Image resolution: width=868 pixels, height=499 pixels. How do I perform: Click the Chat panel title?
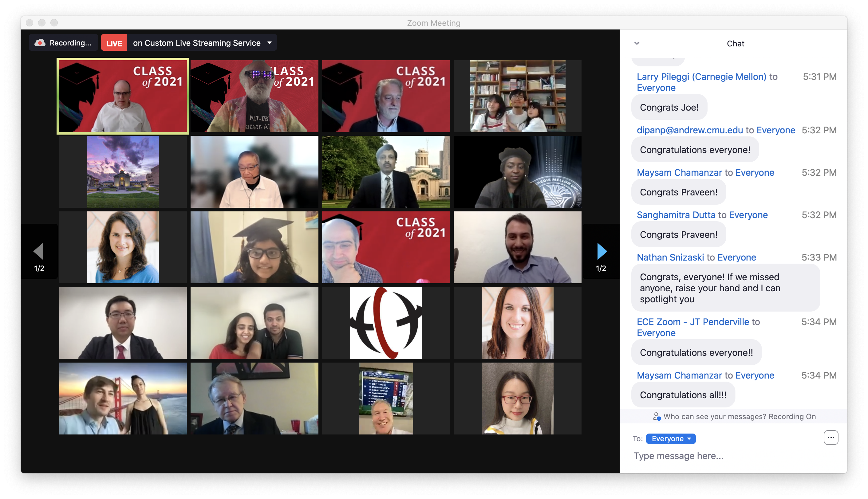(x=735, y=44)
